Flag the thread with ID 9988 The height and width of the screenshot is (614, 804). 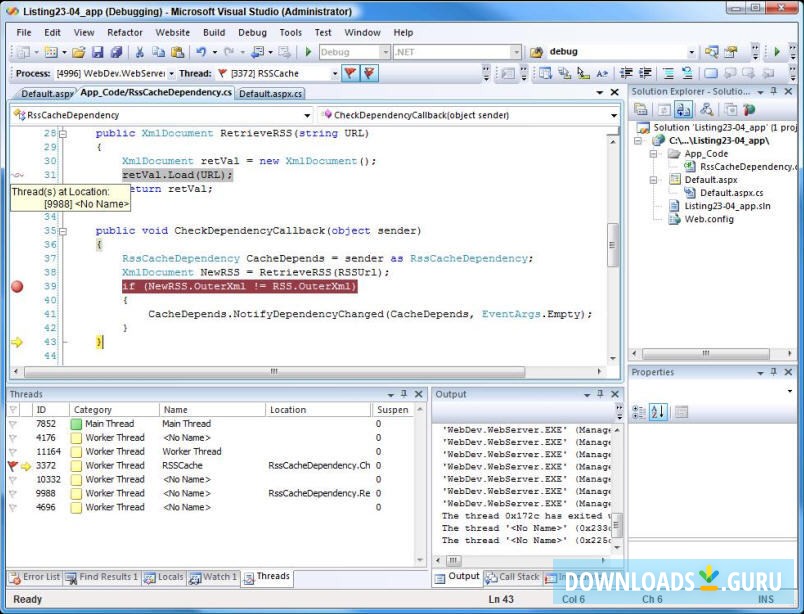point(13,493)
